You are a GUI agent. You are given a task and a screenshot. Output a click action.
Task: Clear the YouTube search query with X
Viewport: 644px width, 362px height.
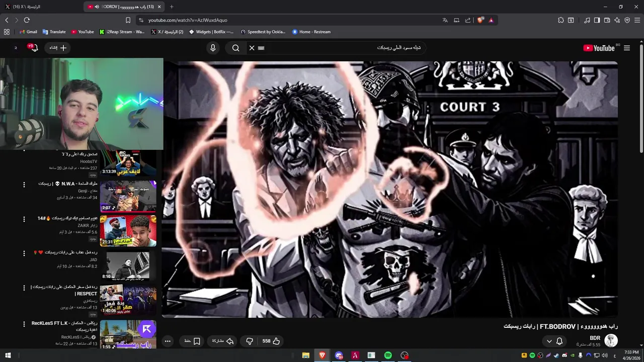[x=252, y=48]
